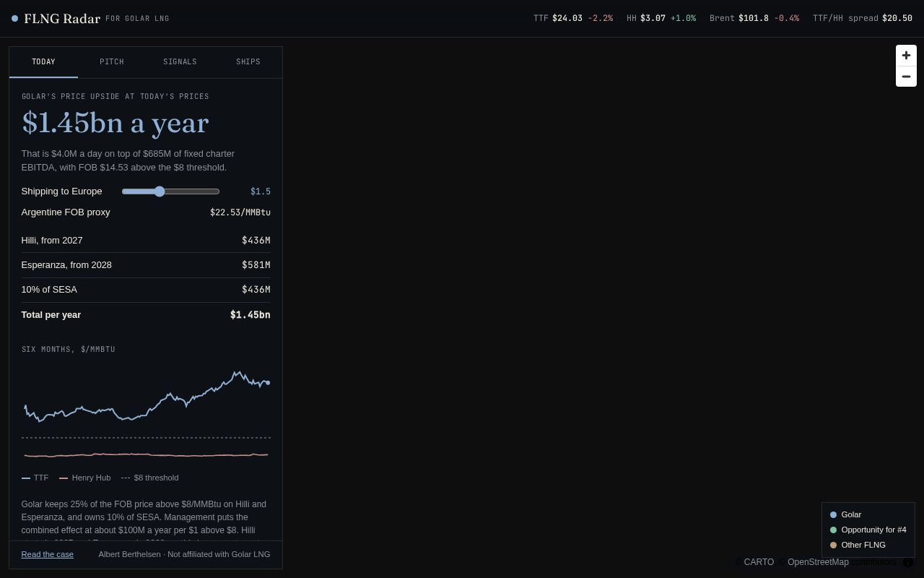Click the Argentine FOB proxy value $22.53/MMBtu
Image resolution: width=924 pixels, height=578 pixels.
pyautogui.click(x=240, y=212)
